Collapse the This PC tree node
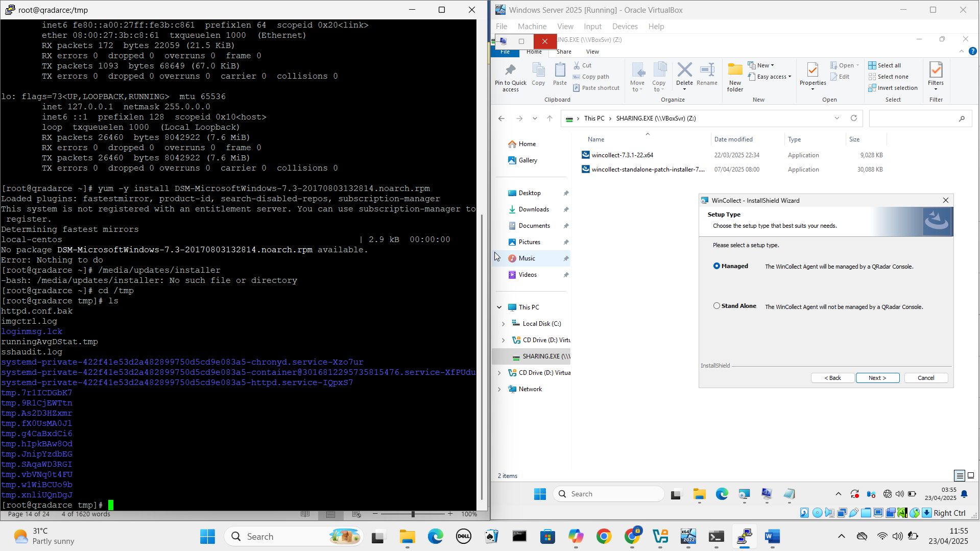980x551 pixels. pyautogui.click(x=499, y=307)
